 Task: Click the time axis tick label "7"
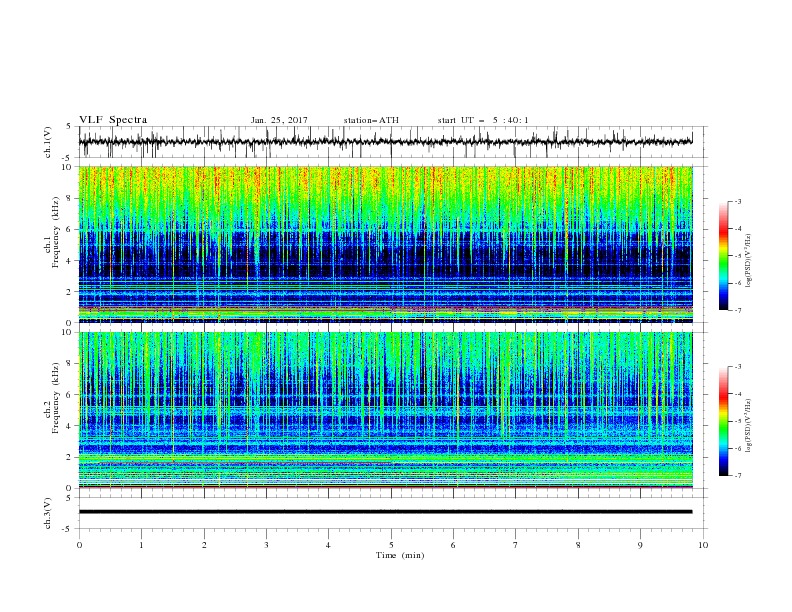tap(516, 545)
